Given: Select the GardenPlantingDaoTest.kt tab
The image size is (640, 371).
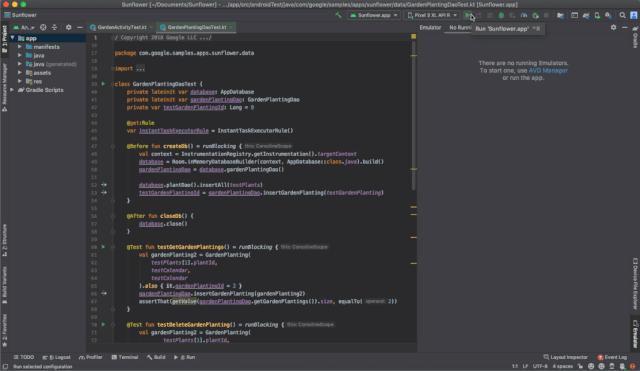Looking at the screenshot, I should [196, 27].
